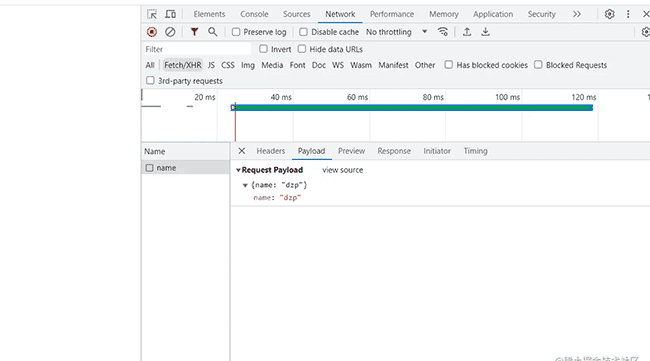
Task: Open the Preview tab
Action: [352, 151]
